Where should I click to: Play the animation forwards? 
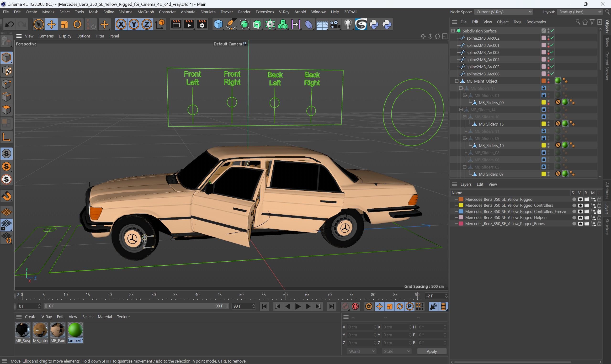pyautogui.click(x=298, y=306)
